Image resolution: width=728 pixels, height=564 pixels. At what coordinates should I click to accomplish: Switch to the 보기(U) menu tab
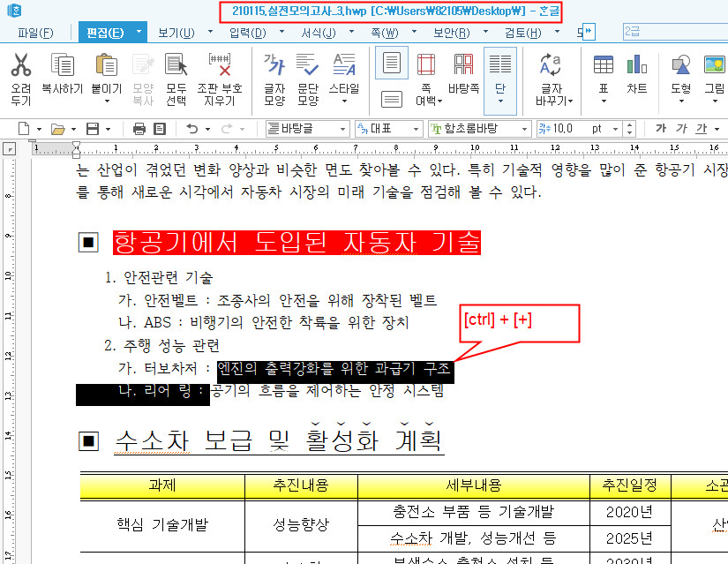(x=176, y=34)
